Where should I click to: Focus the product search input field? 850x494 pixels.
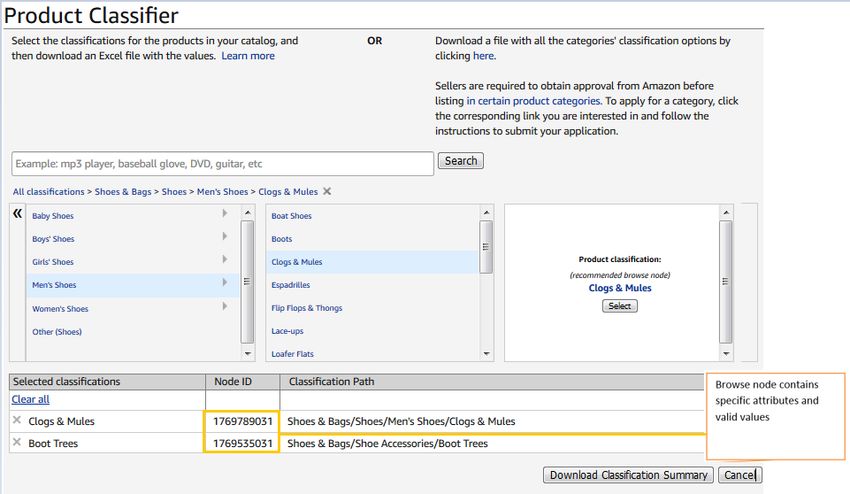223,164
